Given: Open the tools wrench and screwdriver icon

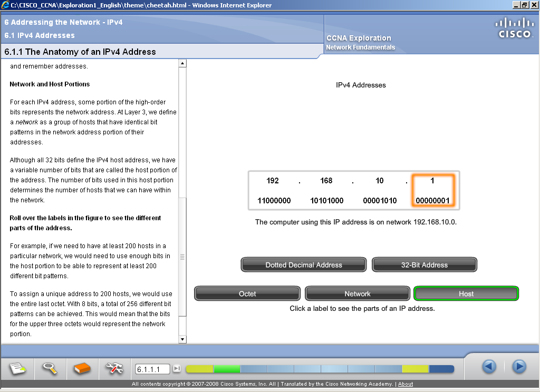Looking at the screenshot, I should point(114,369).
